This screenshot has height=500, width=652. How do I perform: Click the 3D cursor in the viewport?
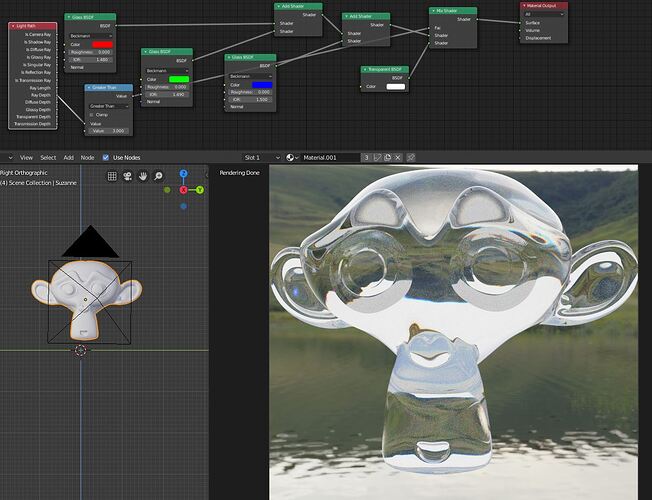tap(81, 350)
